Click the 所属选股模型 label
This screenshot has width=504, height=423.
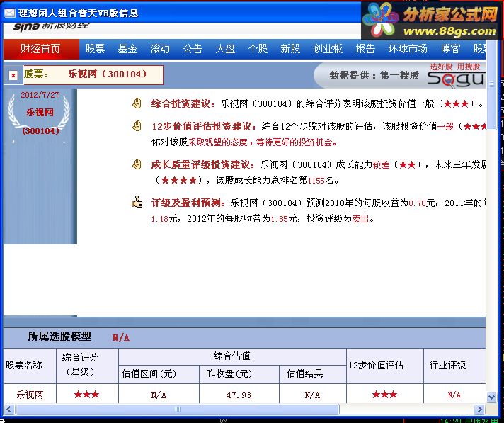[x=59, y=337]
